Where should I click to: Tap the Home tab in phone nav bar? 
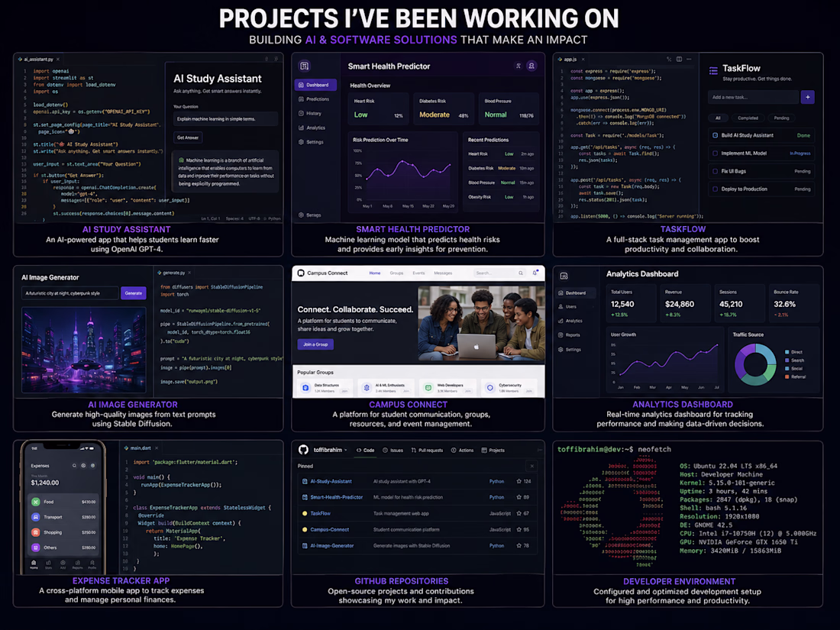tap(34, 564)
